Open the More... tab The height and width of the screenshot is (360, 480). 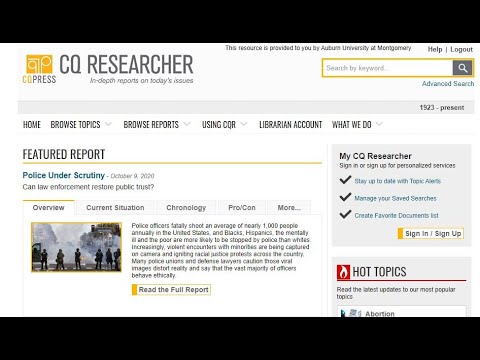tap(289, 208)
